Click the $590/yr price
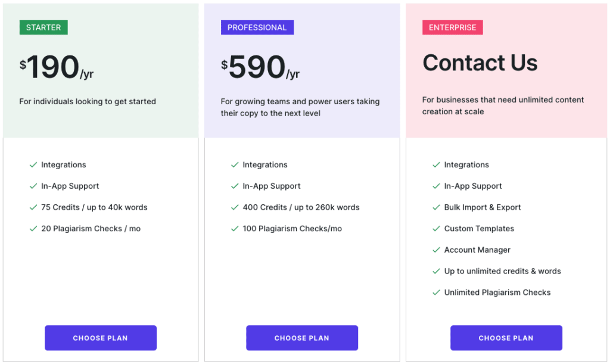The image size is (610, 364). point(260,67)
